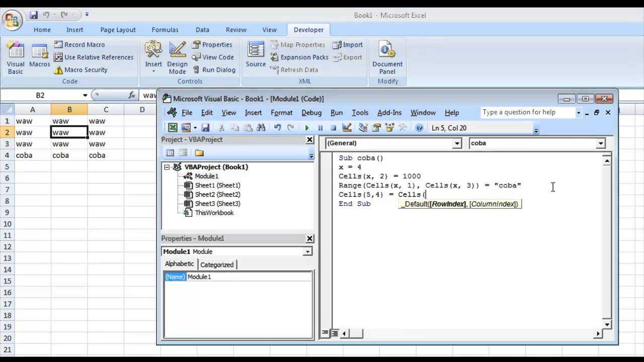
Task: Open Quick Access Toolbar customize dropdown
Action: 87,15
